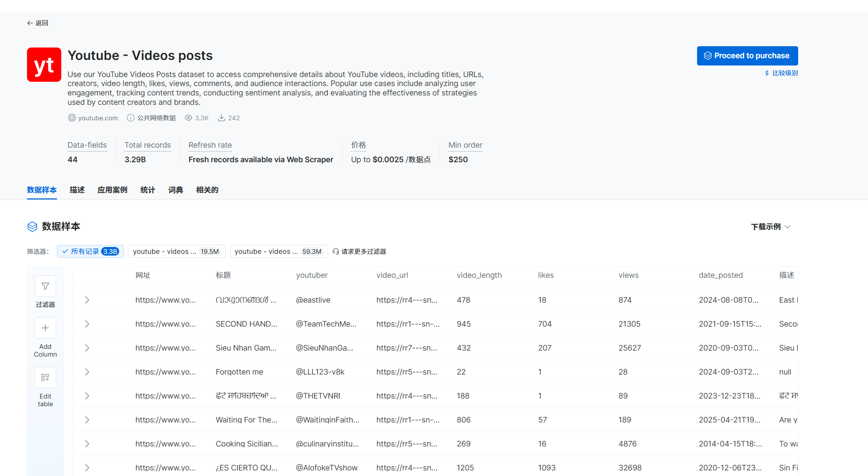This screenshot has height=476, width=868.
Task: Click the download icon beside 242
Action: (221, 118)
